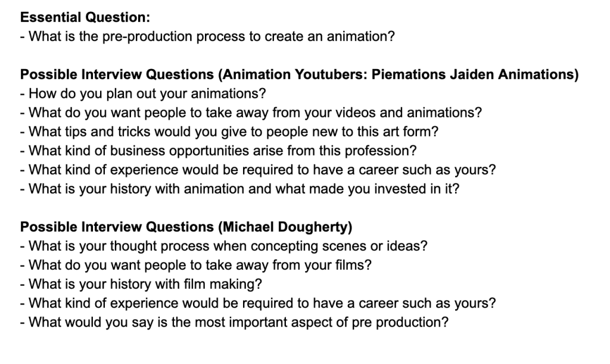This screenshot has width=610, height=364.
Task: Click the "Essential Question:" heading
Action: [85, 18]
